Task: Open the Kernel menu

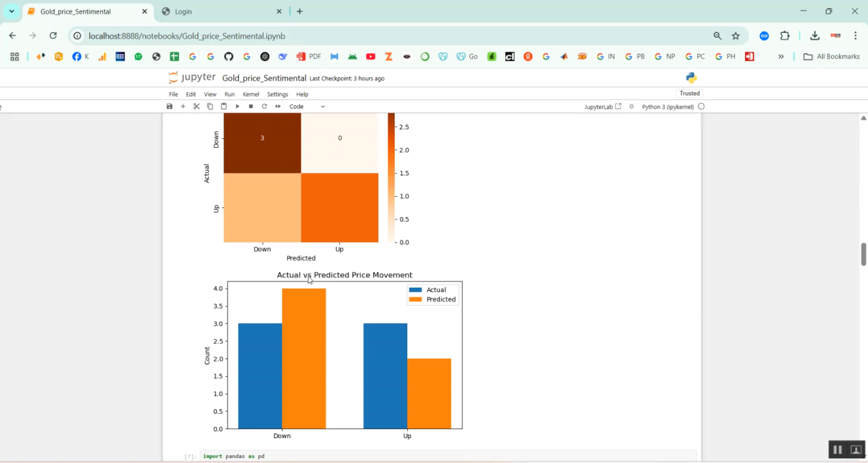Action: click(251, 94)
